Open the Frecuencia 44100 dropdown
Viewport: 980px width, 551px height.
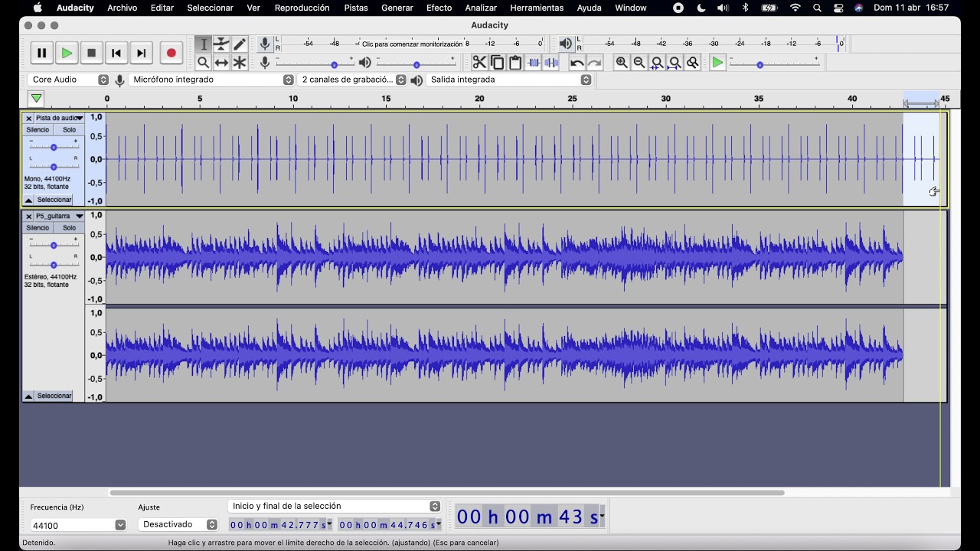pos(120,525)
